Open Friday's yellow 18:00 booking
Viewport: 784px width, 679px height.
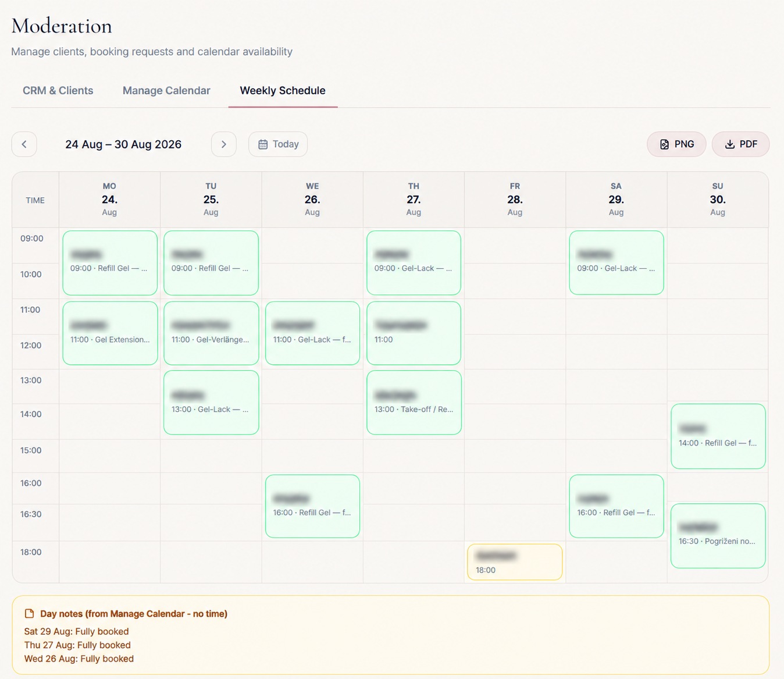(x=515, y=562)
